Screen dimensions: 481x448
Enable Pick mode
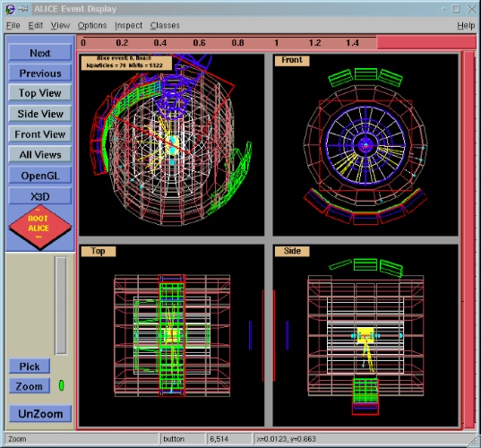(x=30, y=366)
